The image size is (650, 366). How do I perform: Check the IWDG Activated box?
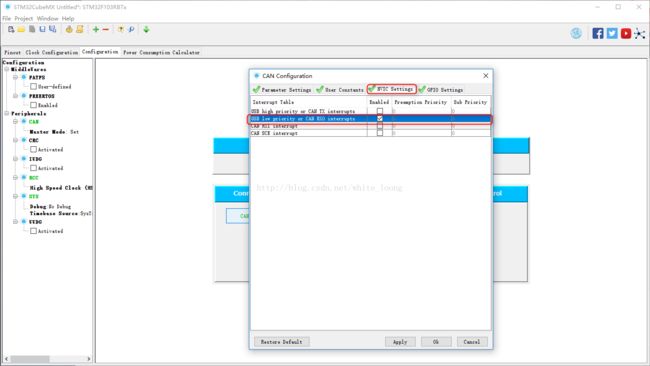[33, 168]
